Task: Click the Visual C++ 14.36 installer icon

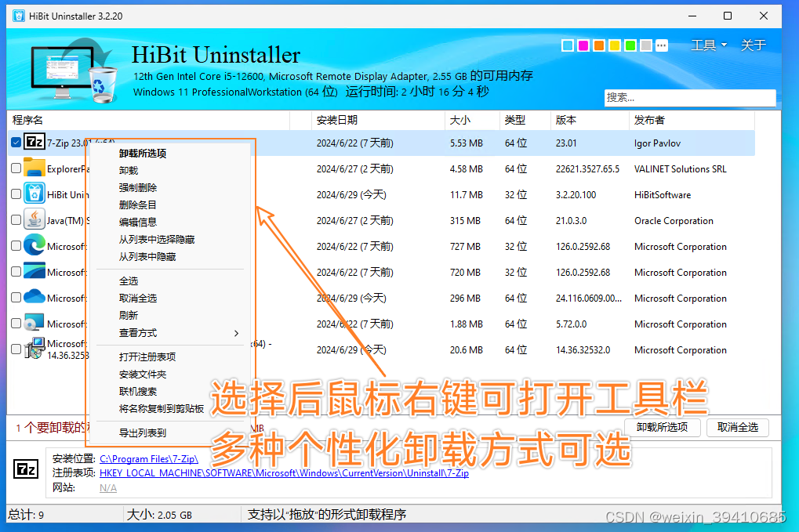Action: coord(35,349)
